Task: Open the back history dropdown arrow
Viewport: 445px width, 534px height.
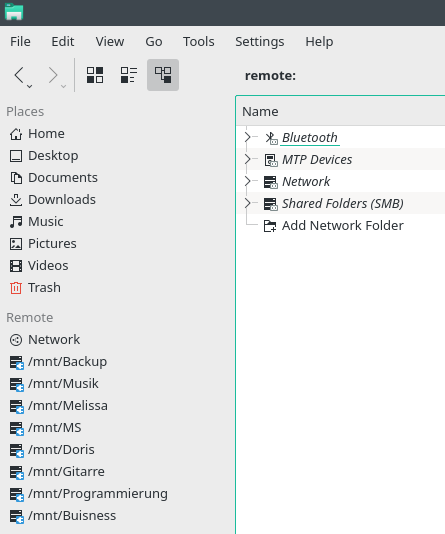Action: click(x=30, y=86)
